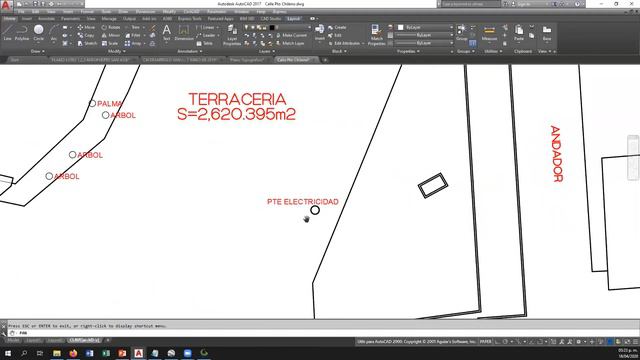Open PowerPoint from the taskbar
This screenshot has width=640, height=360.
[122, 353]
